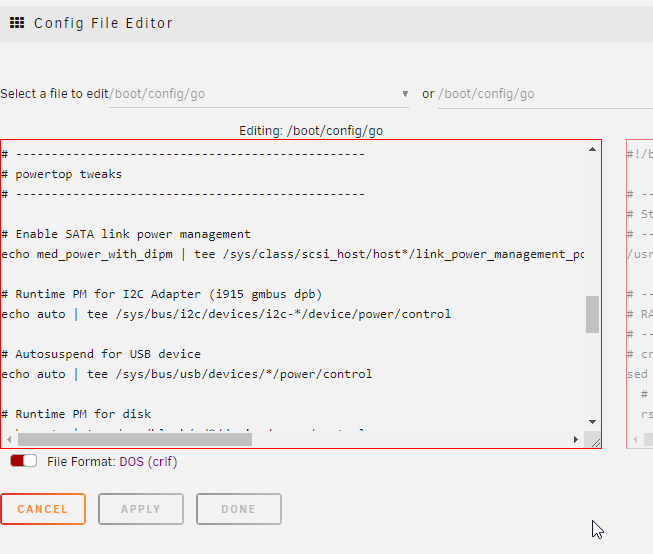Click the 'DOS (crlf)' file format text
653x554 pixels.
[x=148, y=462]
